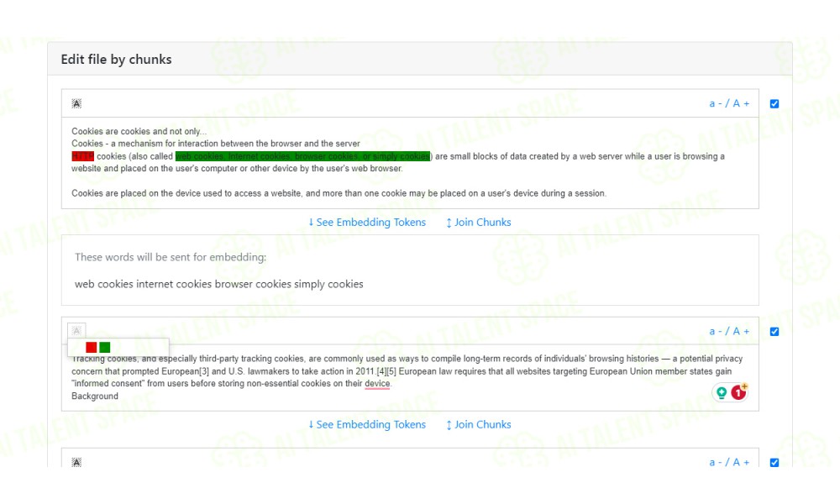Click underlined word 'device' in second chunk
Viewport: 840px width, 504px height.
(x=377, y=384)
